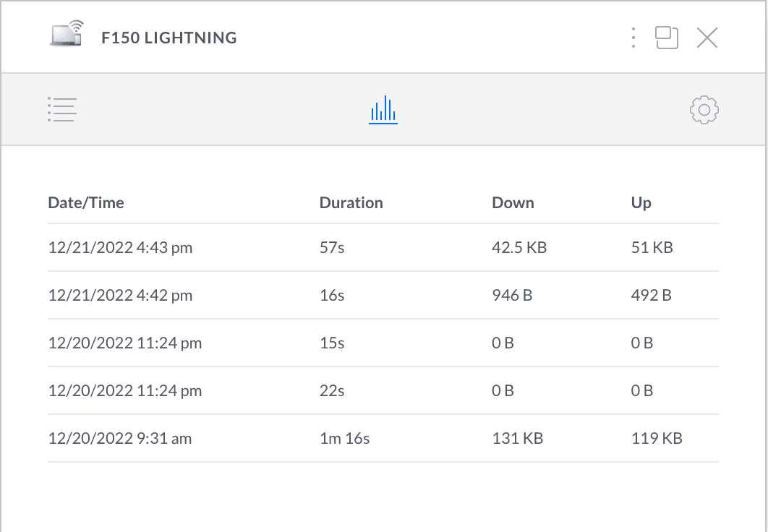Click the 1m 16s duration cell
This screenshot has width=768, height=532.
344,438
